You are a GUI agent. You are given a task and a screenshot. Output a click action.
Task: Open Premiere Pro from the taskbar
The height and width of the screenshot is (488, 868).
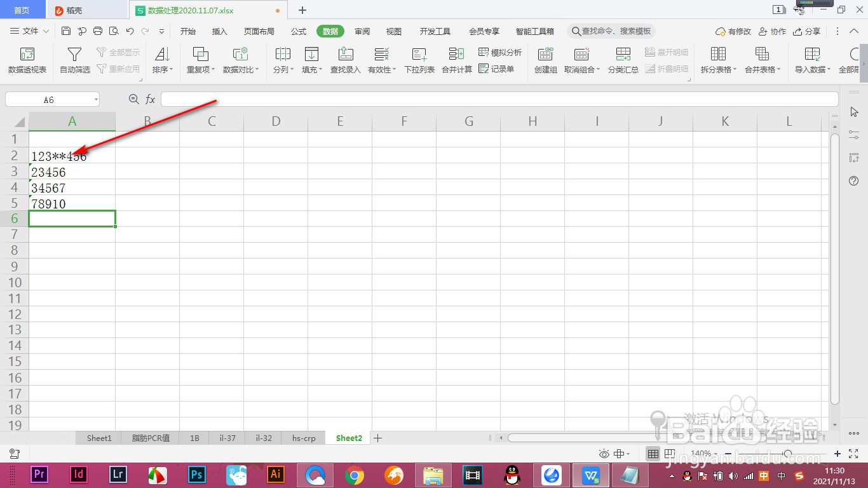tap(39, 475)
